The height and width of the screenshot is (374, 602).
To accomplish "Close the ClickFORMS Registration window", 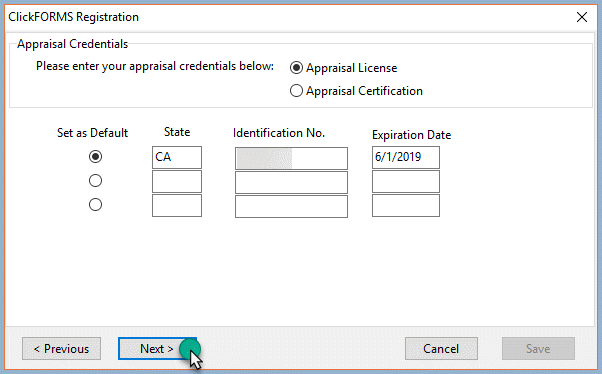I will coord(582,17).
